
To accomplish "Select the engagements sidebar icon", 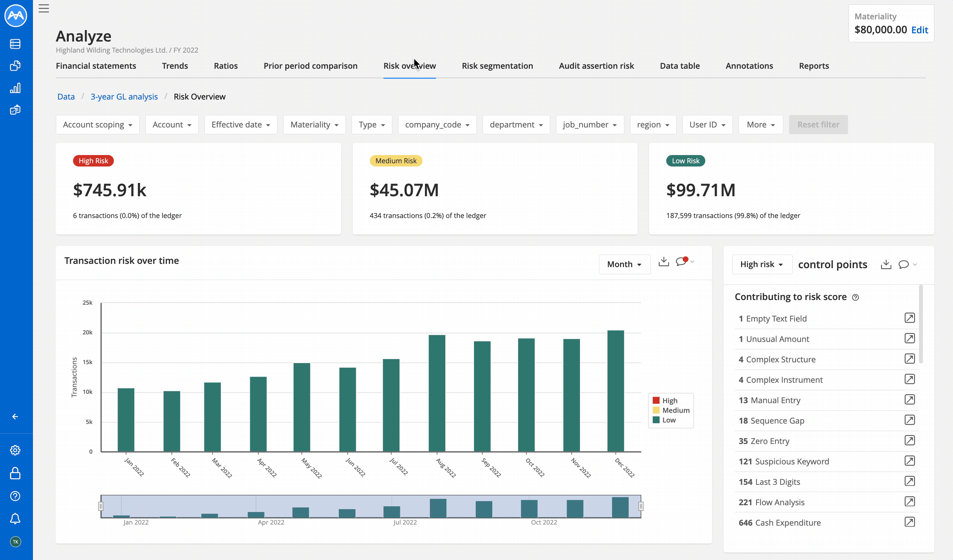I will (15, 66).
